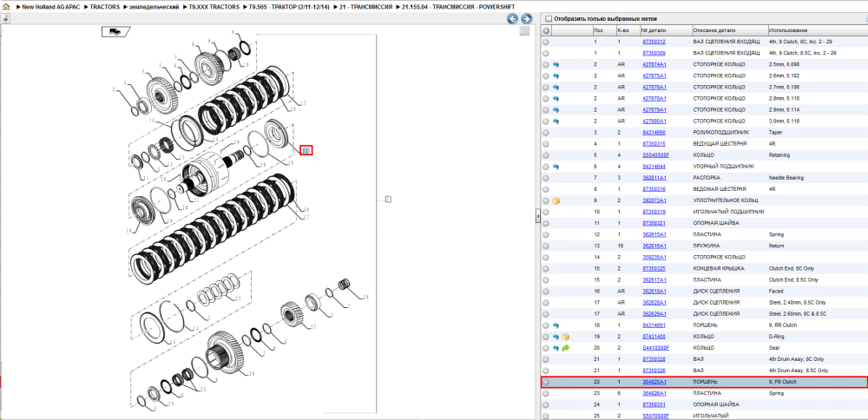
Task: Open T9.505 - ТРАКТОР breadcrumb
Action: tap(289, 6)
